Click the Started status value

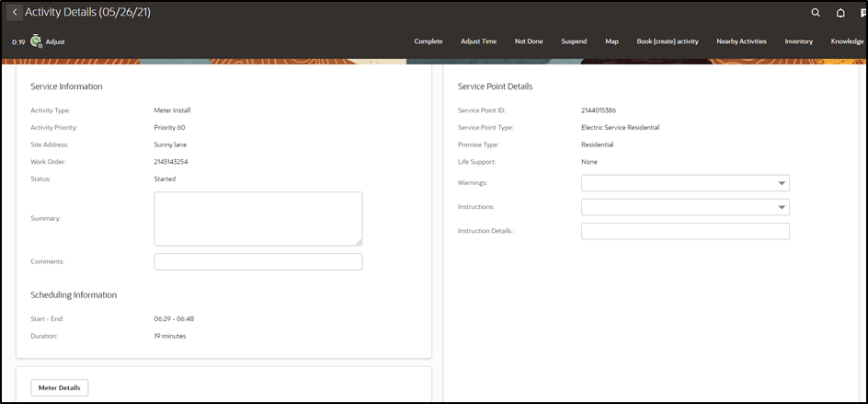pyautogui.click(x=165, y=179)
